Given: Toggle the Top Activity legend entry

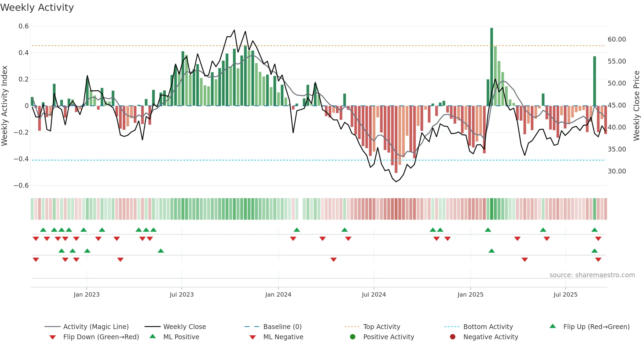Looking at the screenshot, I should click(x=372, y=327).
